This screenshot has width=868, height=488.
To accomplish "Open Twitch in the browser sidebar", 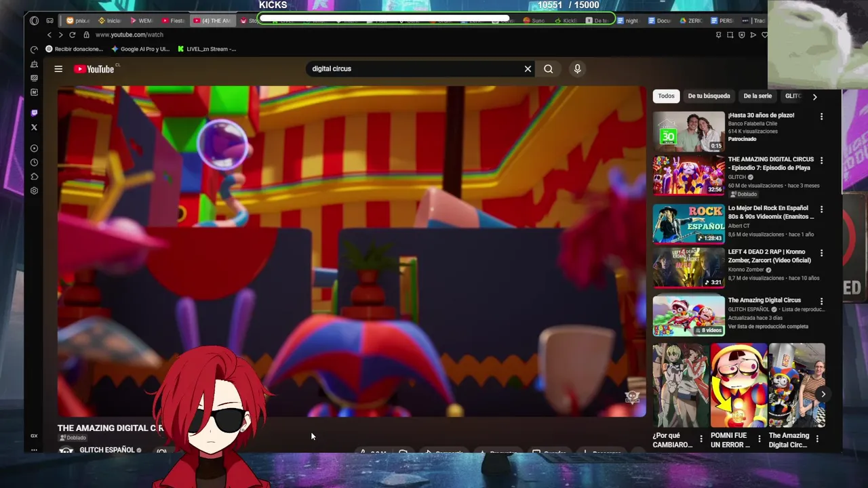I will pyautogui.click(x=34, y=113).
